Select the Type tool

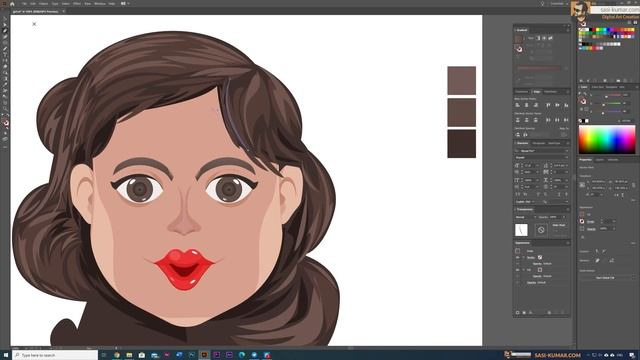(5, 55)
